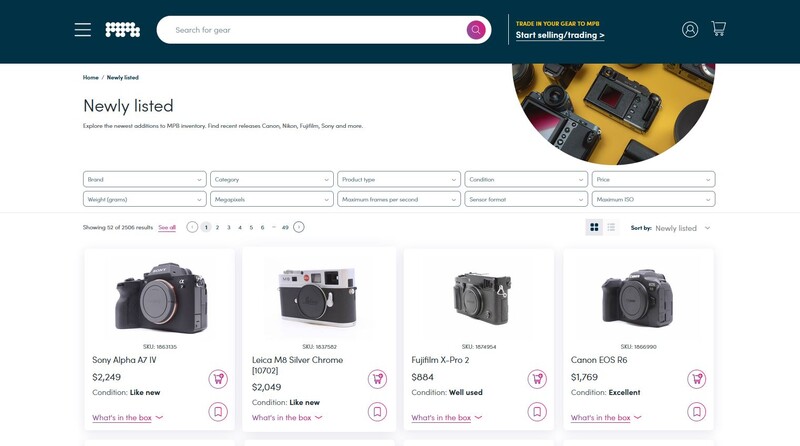Open the Product type filter dropdown

pyautogui.click(x=399, y=179)
